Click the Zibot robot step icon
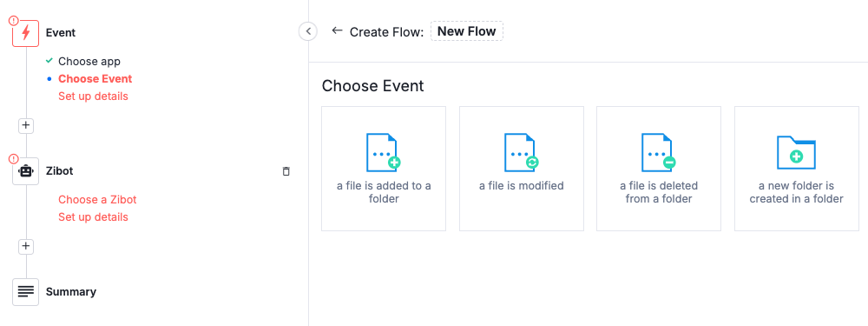 [26, 171]
